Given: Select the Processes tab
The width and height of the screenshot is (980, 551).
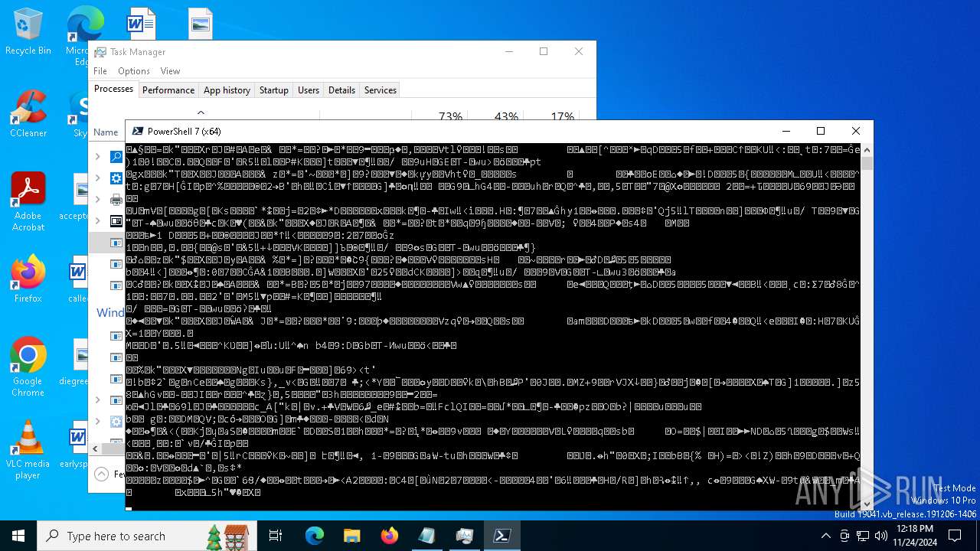Looking at the screenshot, I should pos(113,90).
